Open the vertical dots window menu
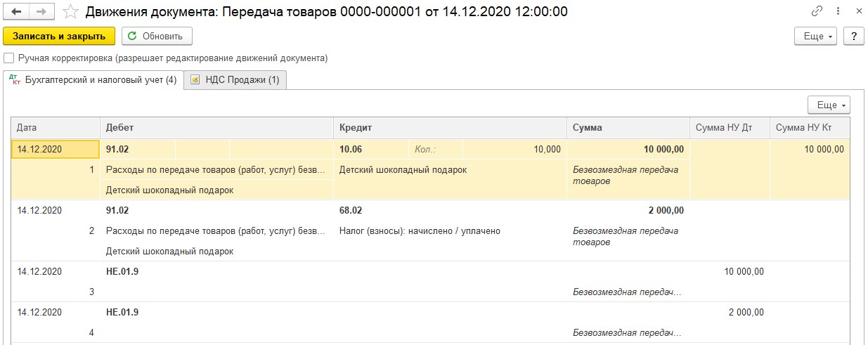 coord(838,12)
